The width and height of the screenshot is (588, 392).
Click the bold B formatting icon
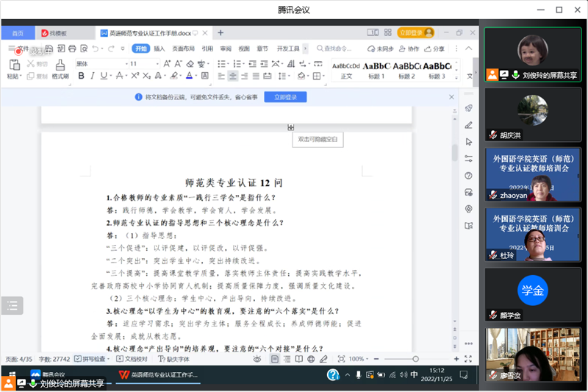[80, 76]
